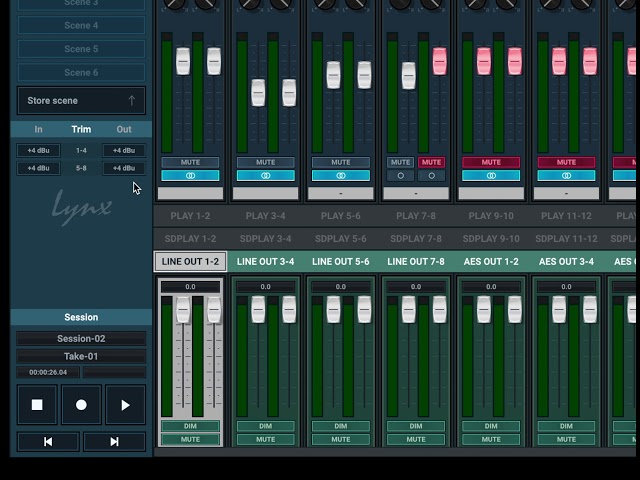Screen dimensions: 640x480
Task: Click the 0.0 level value of LINE OUT 5-6
Action: 341,287
